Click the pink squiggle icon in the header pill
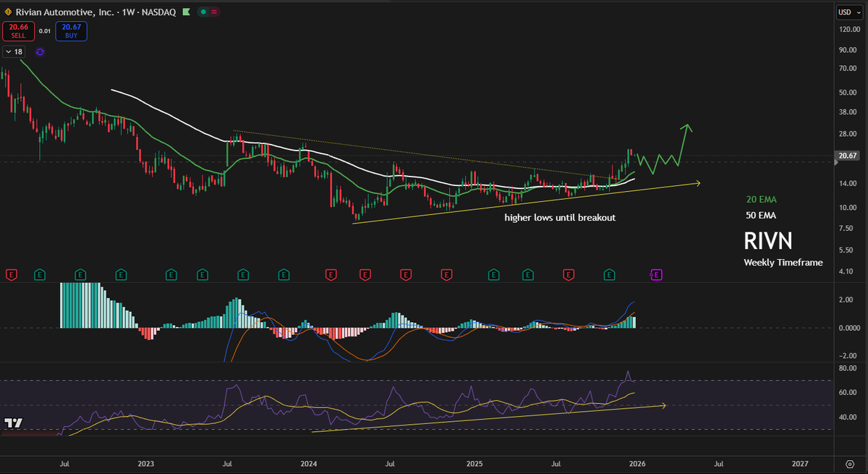The height and width of the screenshot is (474, 868). (x=213, y=12)
